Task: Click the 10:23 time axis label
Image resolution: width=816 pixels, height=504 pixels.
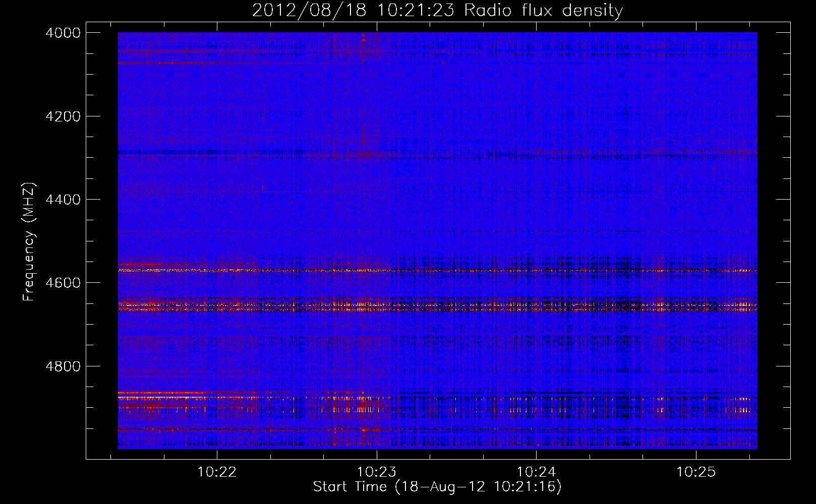Action: click(x=377, y=472)
